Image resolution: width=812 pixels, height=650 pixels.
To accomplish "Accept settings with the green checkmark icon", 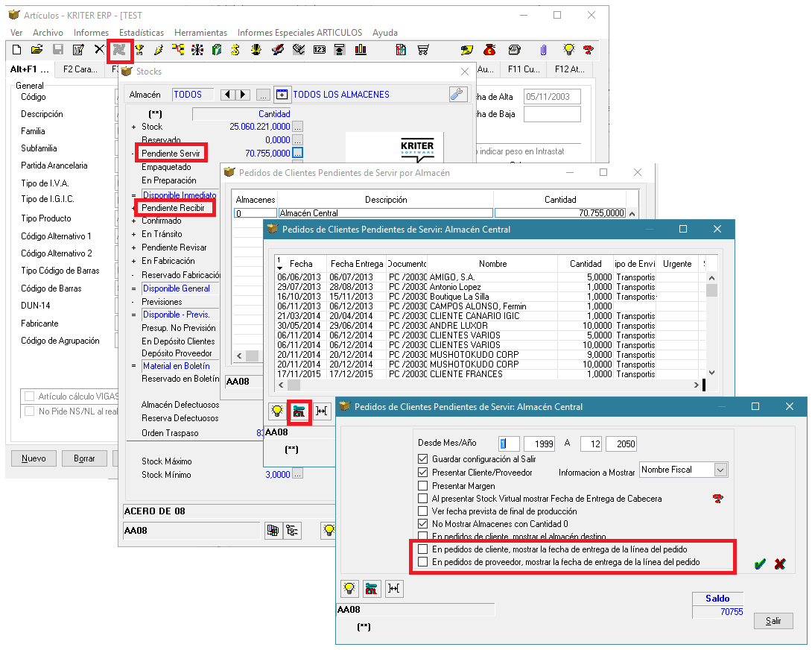I will pyautogui.click(x=760, y=564).
